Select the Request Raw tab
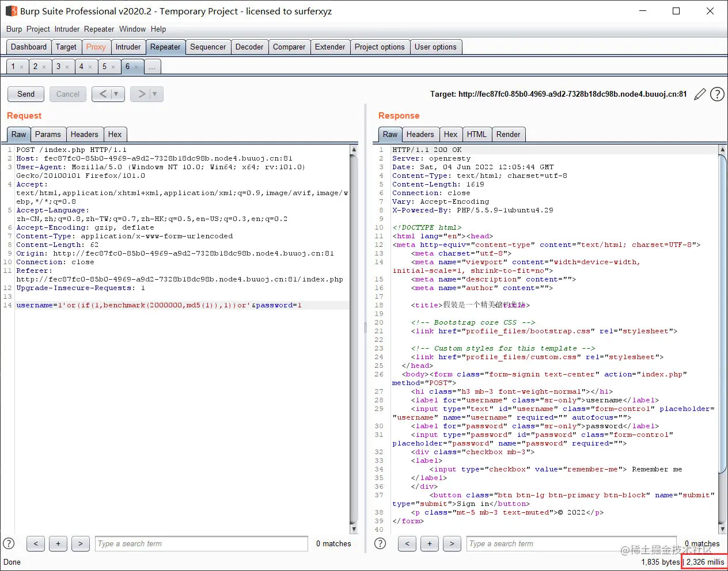 (x=18, y=134)
